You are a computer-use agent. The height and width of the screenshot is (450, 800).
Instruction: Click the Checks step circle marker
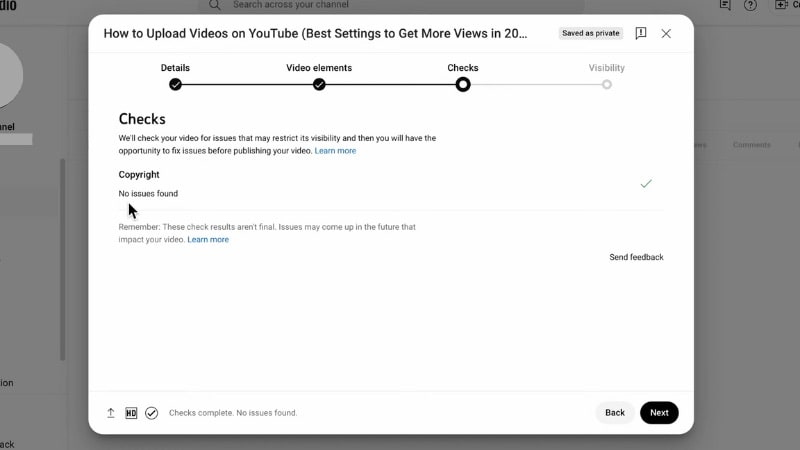pyautogui.click(x=463, y=85)
